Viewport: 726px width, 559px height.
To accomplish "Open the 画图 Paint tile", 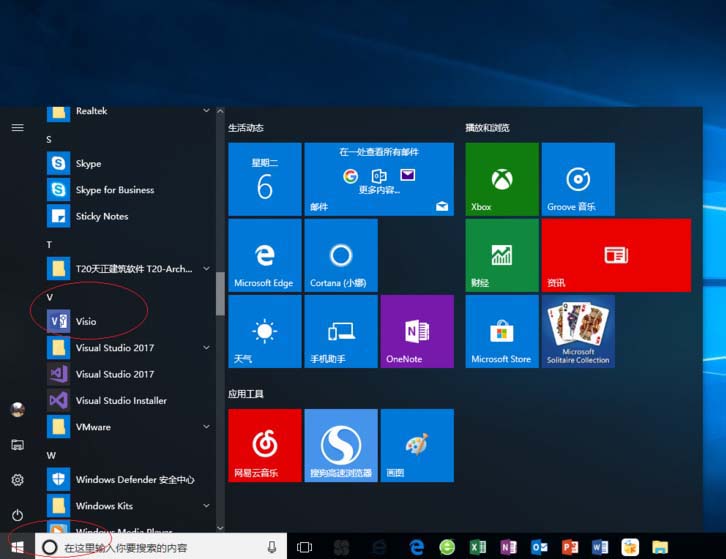I will [x=417, y=446].
